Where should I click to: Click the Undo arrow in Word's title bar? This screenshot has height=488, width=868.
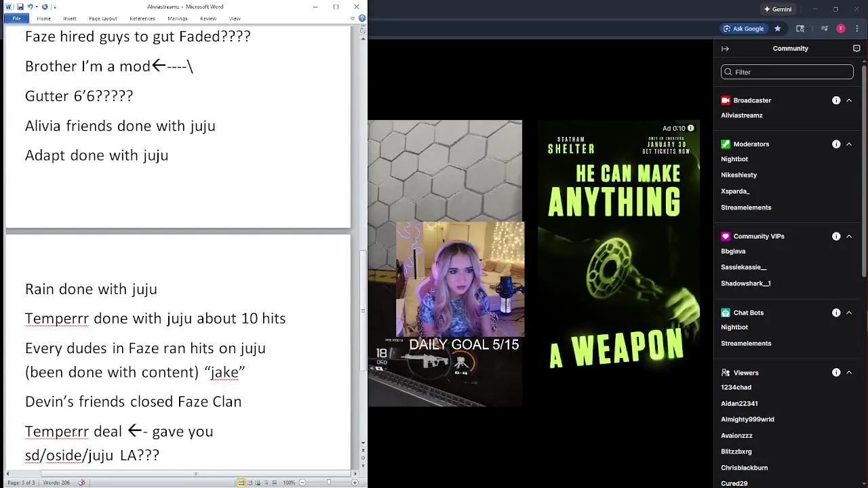click(30, 7)
